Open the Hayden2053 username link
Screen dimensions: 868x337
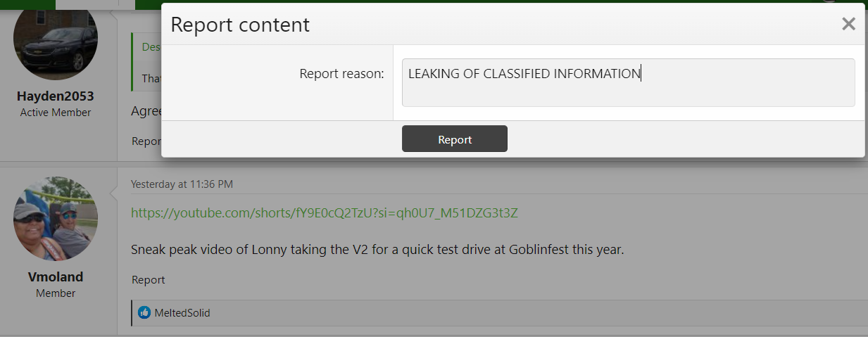56,96
